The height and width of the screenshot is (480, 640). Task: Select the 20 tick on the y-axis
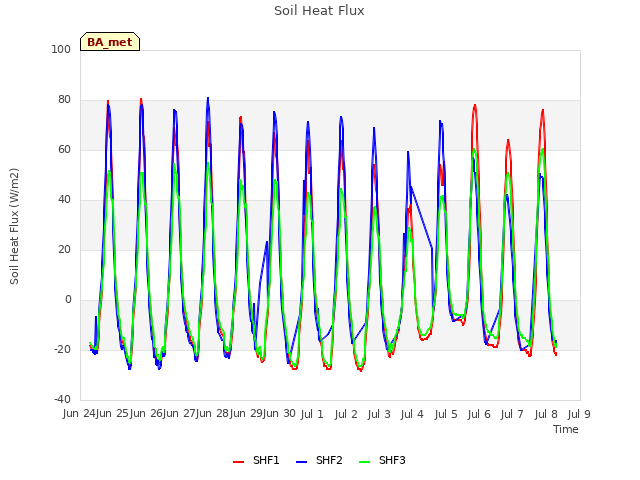point(64,250)
